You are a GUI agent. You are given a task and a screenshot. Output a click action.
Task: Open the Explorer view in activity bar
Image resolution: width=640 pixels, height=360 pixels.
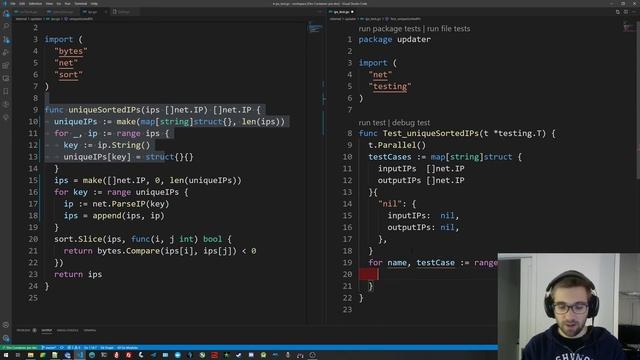click(x=6, y=14)
